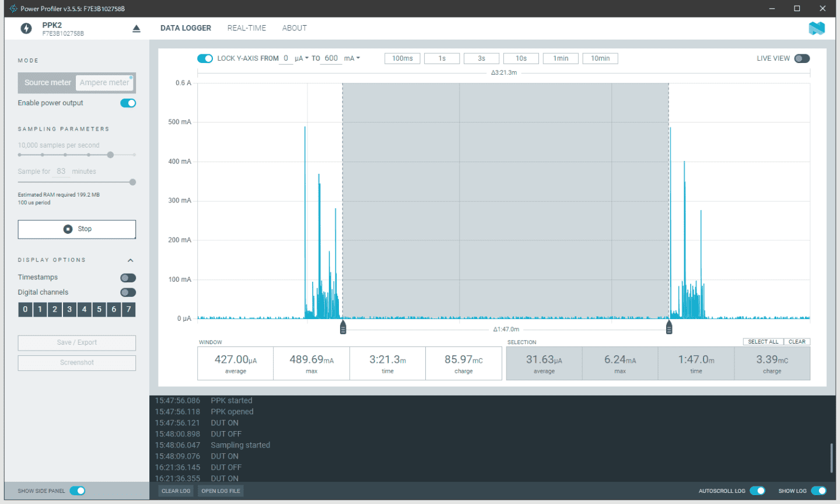Viewport: 840px width, 504px height.
Task: Open the mA unit dropdown for Y-axis maximum
Action: coord(352,58)
